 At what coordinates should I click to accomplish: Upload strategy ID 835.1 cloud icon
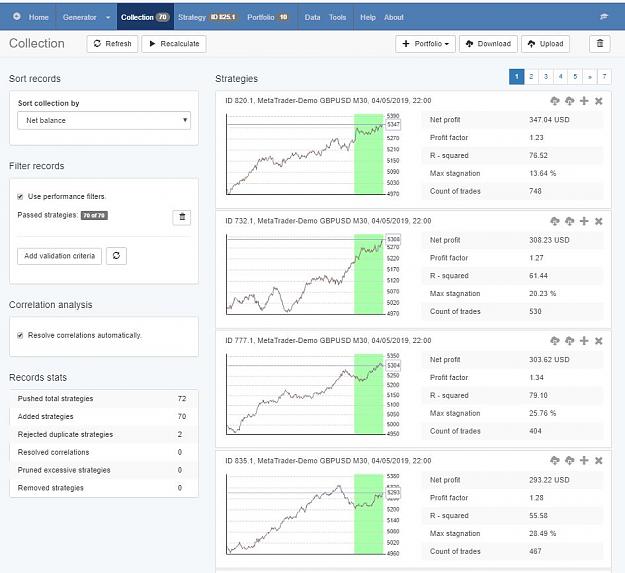point(570,461)
